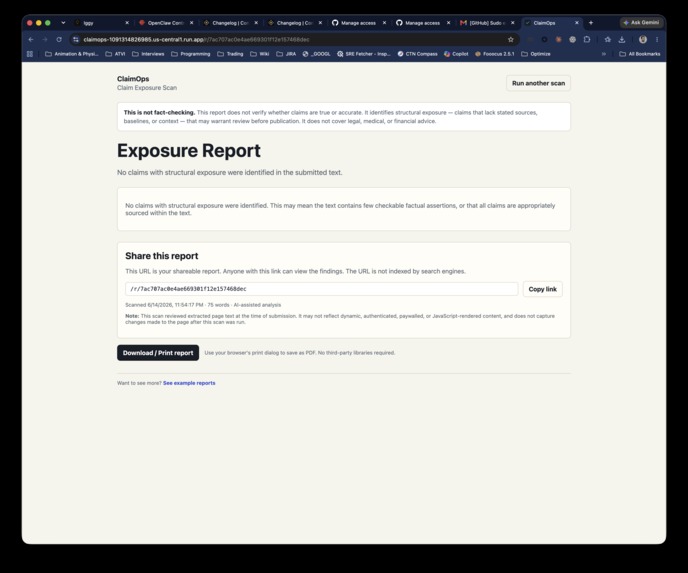Click the 'This is not fact-checking.' text
The image size is (688, 573).
point(159,112)
